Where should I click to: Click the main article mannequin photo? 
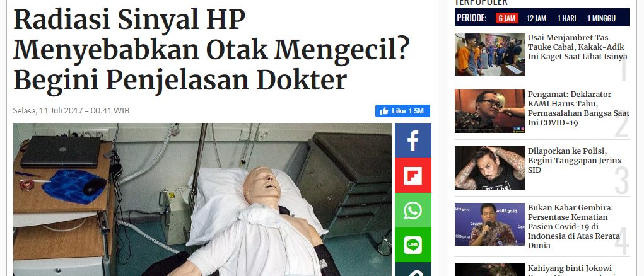[x=202, y=199]
